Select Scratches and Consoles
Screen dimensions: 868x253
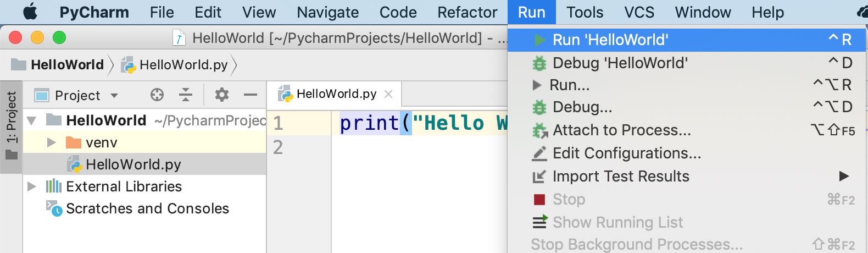point(147,208)
